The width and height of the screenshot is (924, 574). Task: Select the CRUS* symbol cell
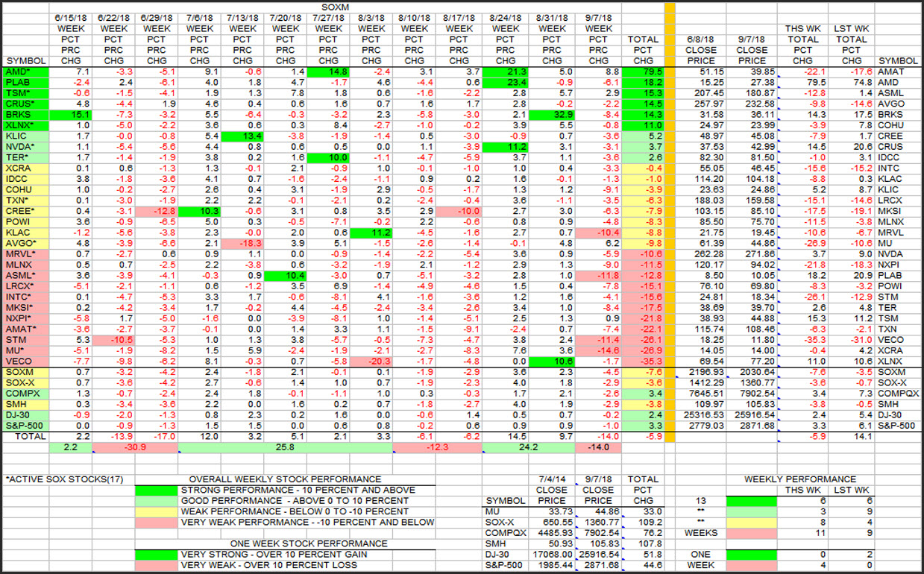25,104
